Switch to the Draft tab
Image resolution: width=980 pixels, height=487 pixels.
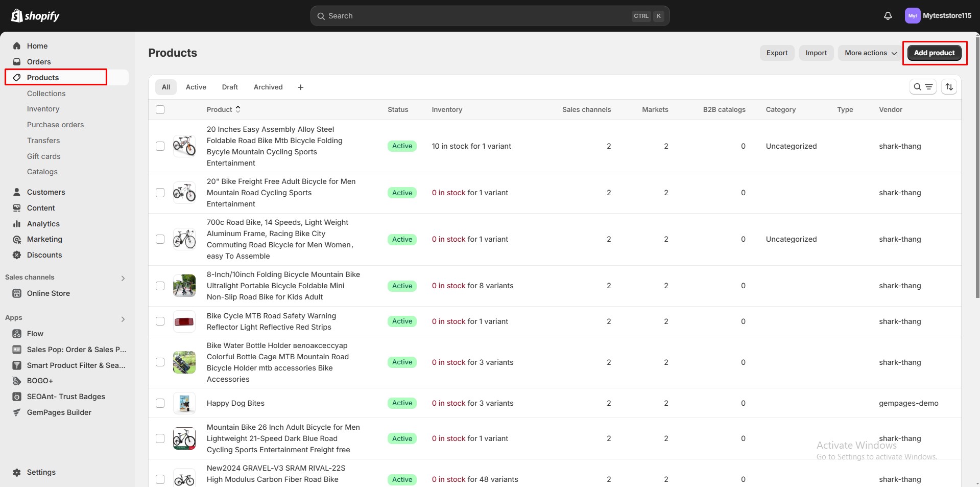pyautogui.click(x=230, y=87)
